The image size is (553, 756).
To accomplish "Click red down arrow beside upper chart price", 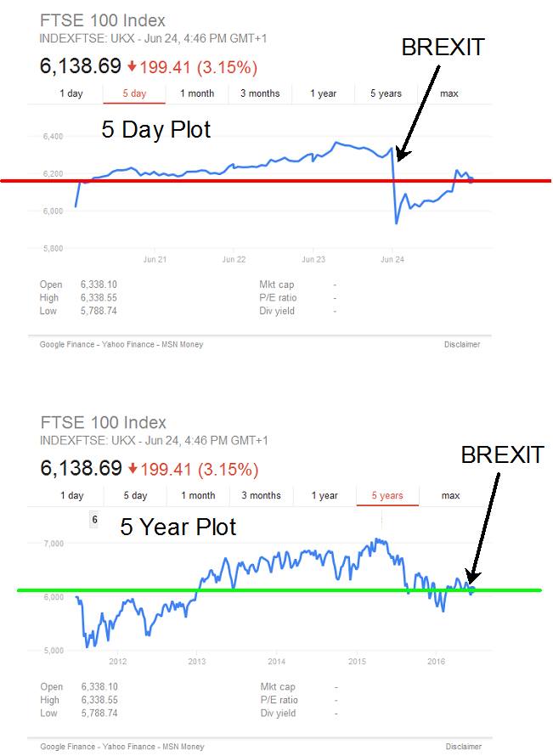I will tap(132, 66).
